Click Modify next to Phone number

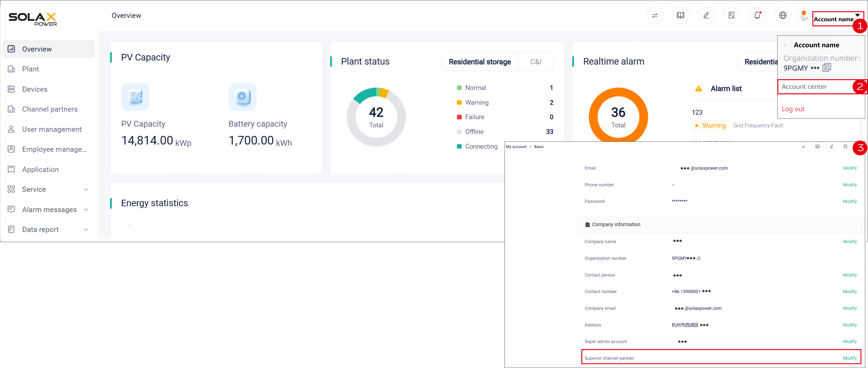(x=850, y=185)
